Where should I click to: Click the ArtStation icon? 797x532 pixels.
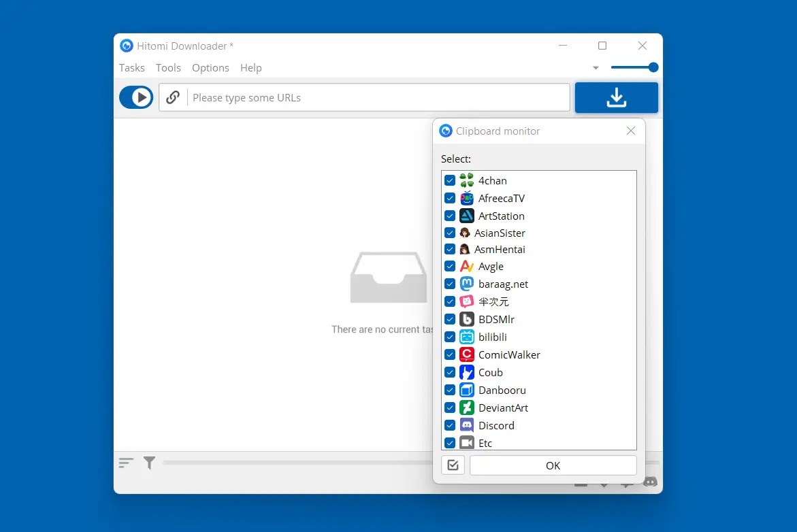467,216
